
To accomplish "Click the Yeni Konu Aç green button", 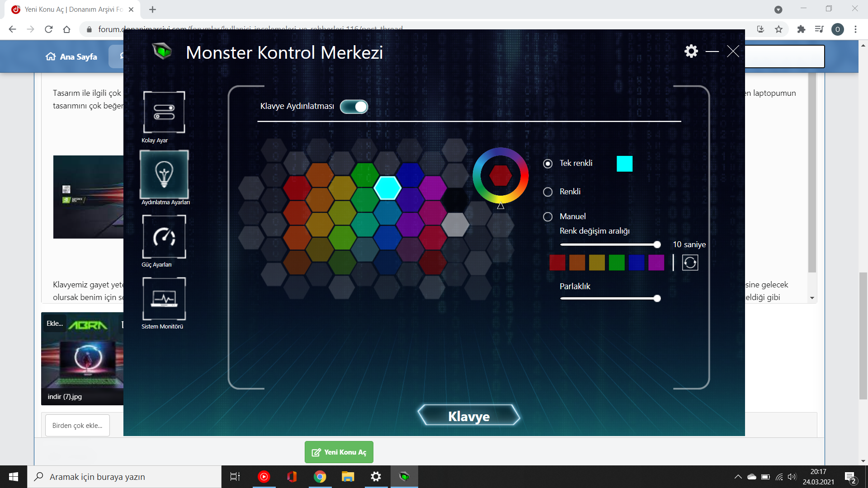I will [x=339, y=452].
